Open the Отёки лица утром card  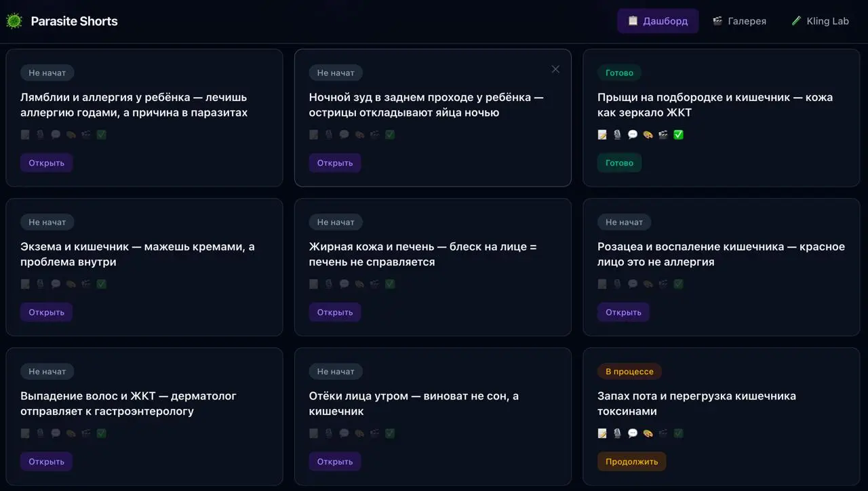point(335,461)
